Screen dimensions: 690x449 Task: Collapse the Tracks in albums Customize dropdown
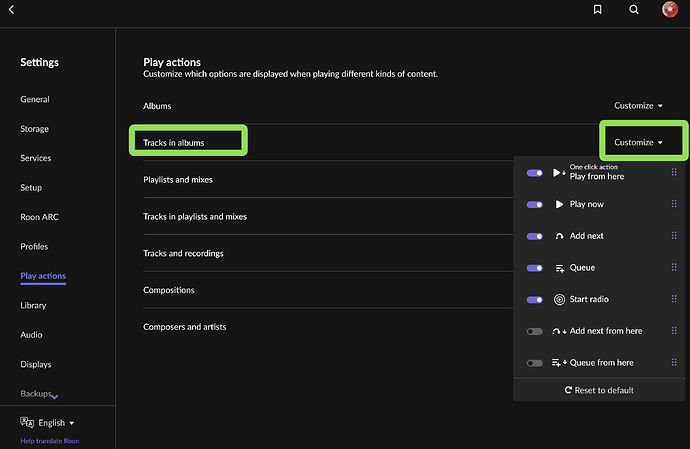[x=638, y=143]
